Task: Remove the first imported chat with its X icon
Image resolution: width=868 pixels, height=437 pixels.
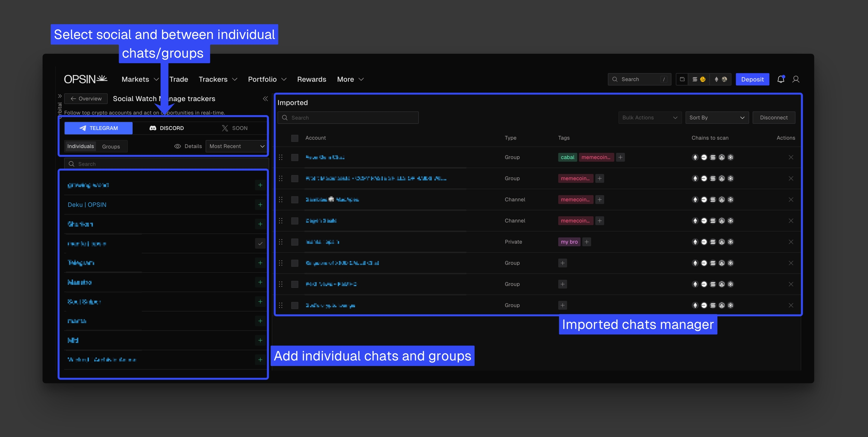Action: (791, 157)
